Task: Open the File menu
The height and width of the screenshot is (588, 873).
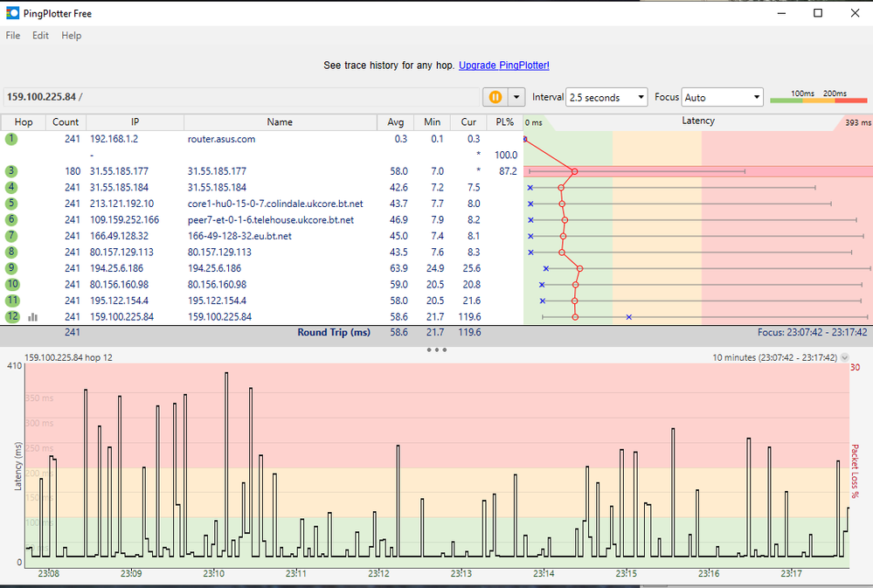Action: point(13,36)
